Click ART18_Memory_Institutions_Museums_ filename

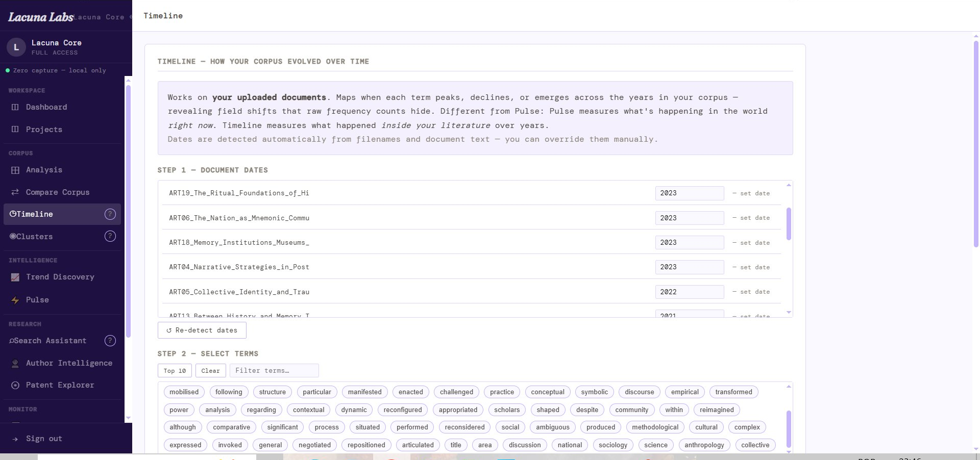[x=239, y=243]
